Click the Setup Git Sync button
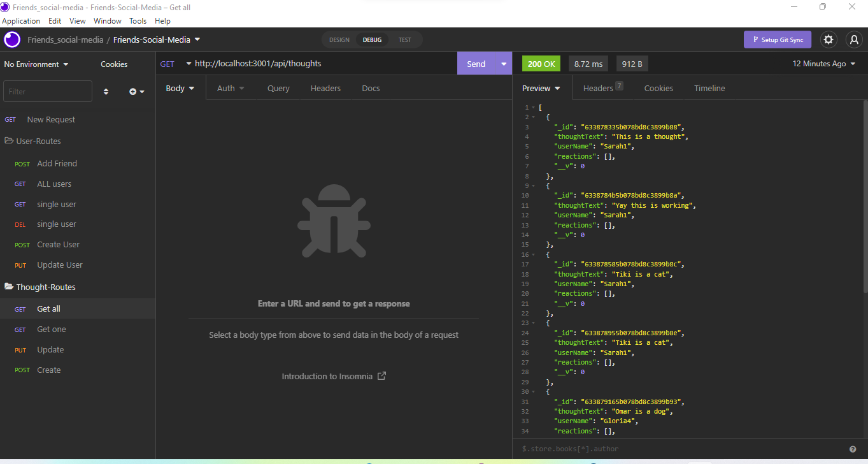The width and height of the screenshot is (868, 464). tap(778, 40)
